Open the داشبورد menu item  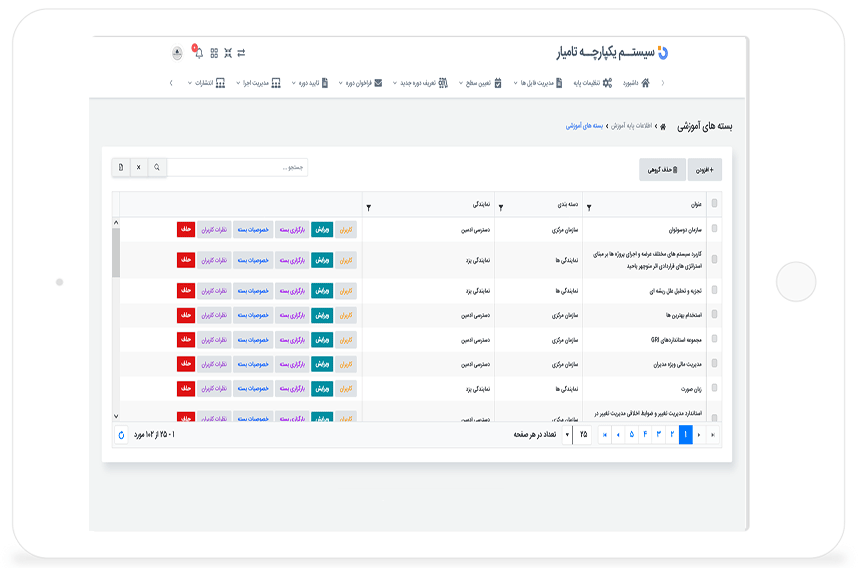tap(637, 83)
